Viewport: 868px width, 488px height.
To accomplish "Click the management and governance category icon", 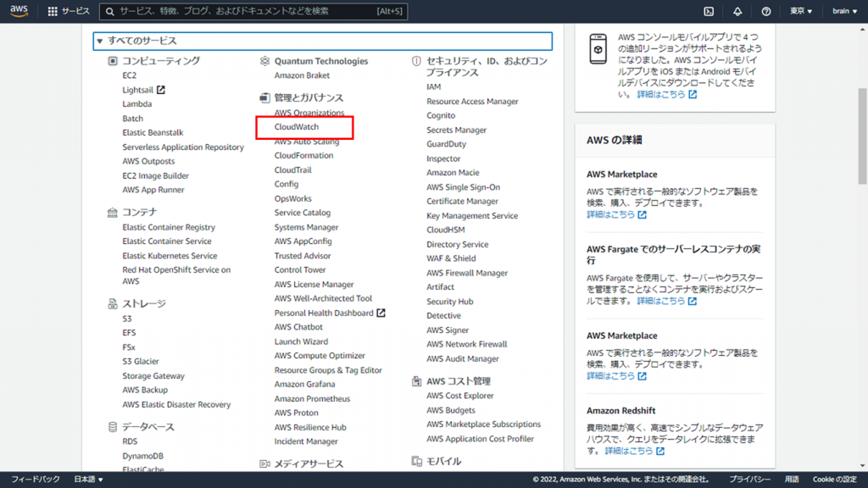I will tap(264, 97).
